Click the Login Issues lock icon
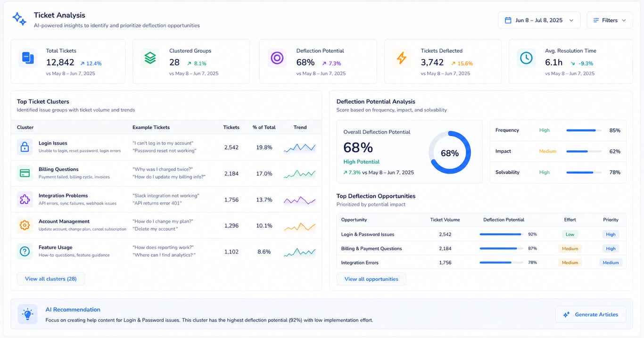 pos(25,147)
